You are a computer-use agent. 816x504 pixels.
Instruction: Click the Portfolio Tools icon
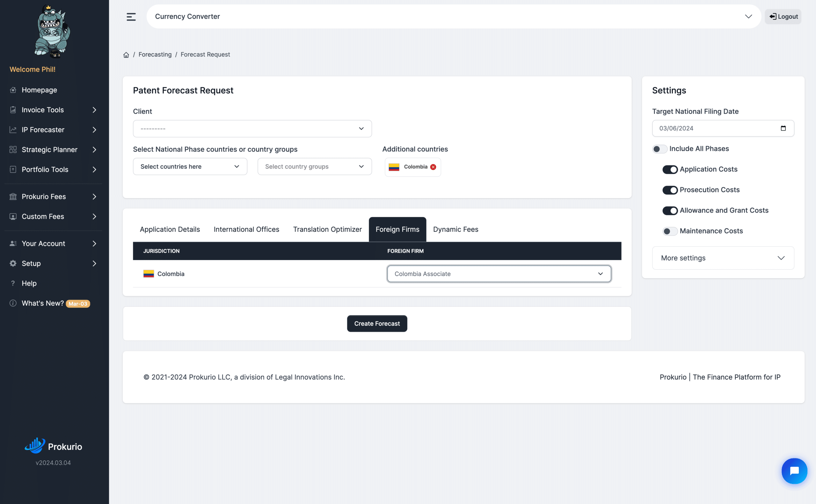tap(13, 169)
